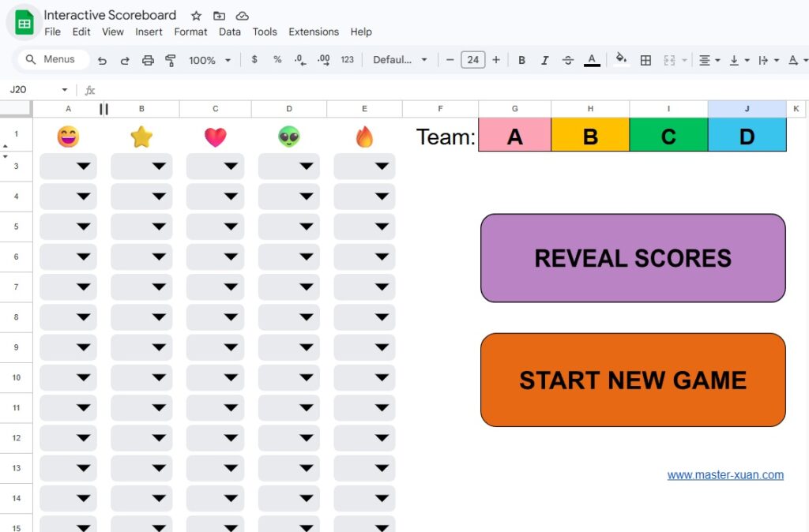Open the borders tool

pyautogui.click(x=645, y=60)
